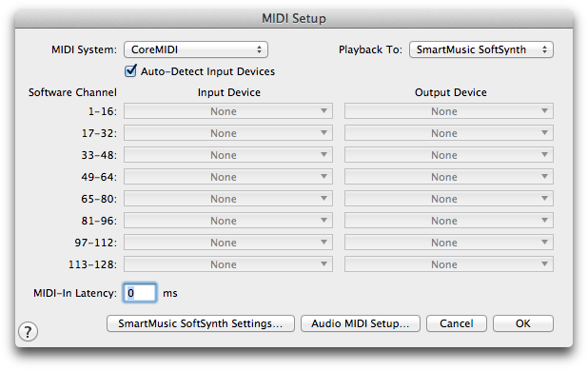Open the Playback To dropdown

[481, 49]
